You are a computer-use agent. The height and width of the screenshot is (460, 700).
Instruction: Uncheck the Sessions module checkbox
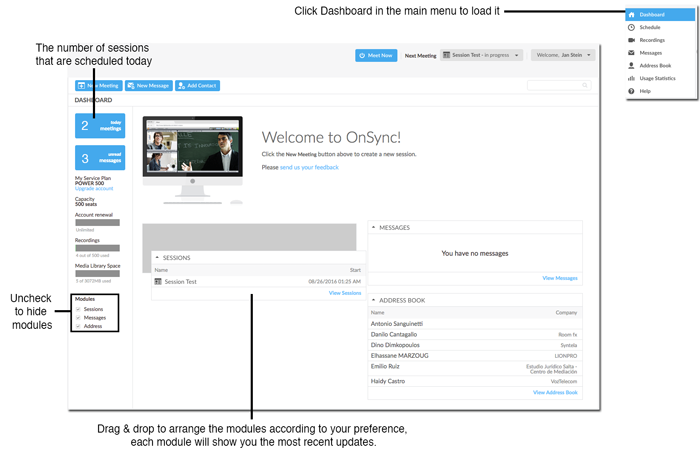[78, 309]
